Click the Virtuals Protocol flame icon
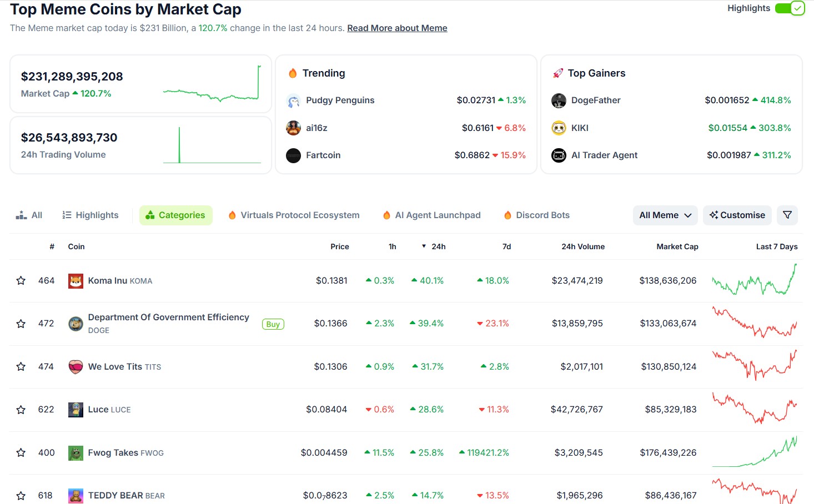The width and height of the screenshot is (814, 504). click(232, 215)
